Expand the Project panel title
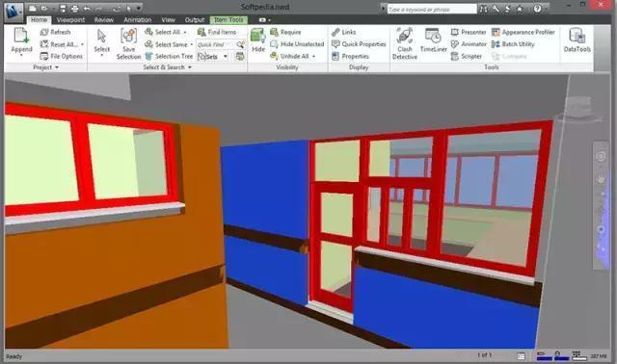The height and width of the screenshot is (364, 617). [x=45, y=67]
